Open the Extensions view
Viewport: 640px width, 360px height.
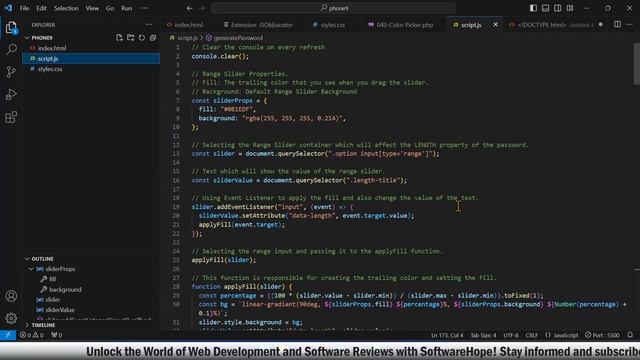11,117
